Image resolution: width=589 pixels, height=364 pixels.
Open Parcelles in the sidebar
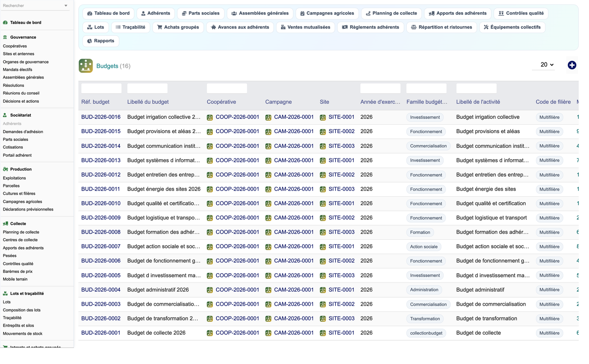pyautogui.click(x=11, y=186)
